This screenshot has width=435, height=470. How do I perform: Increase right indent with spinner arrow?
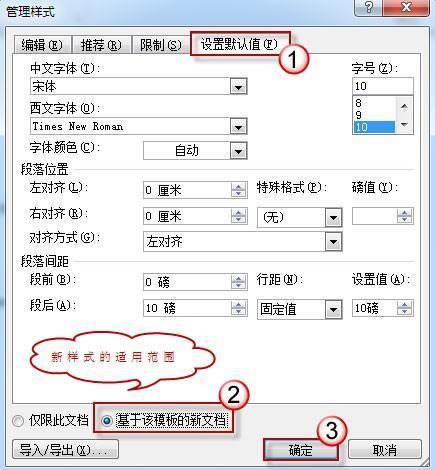click(x=238, y=213)
